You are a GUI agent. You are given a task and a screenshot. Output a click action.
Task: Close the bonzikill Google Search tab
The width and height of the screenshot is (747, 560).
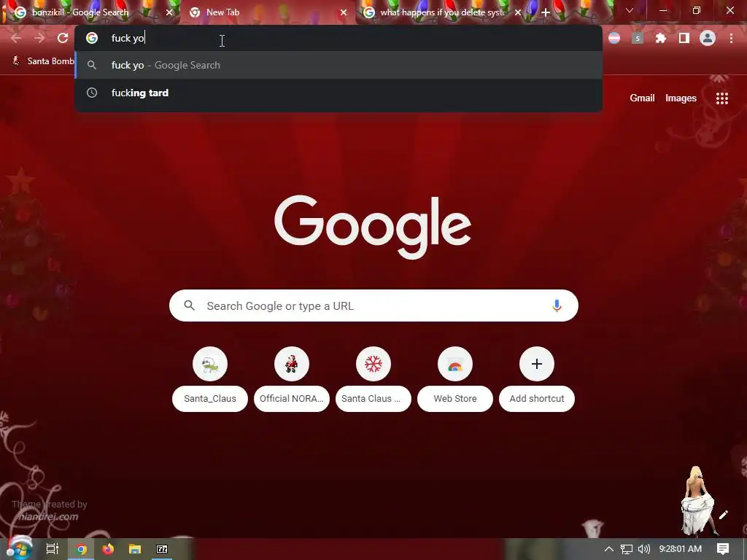pyautogui.click(x=169, y=12)
